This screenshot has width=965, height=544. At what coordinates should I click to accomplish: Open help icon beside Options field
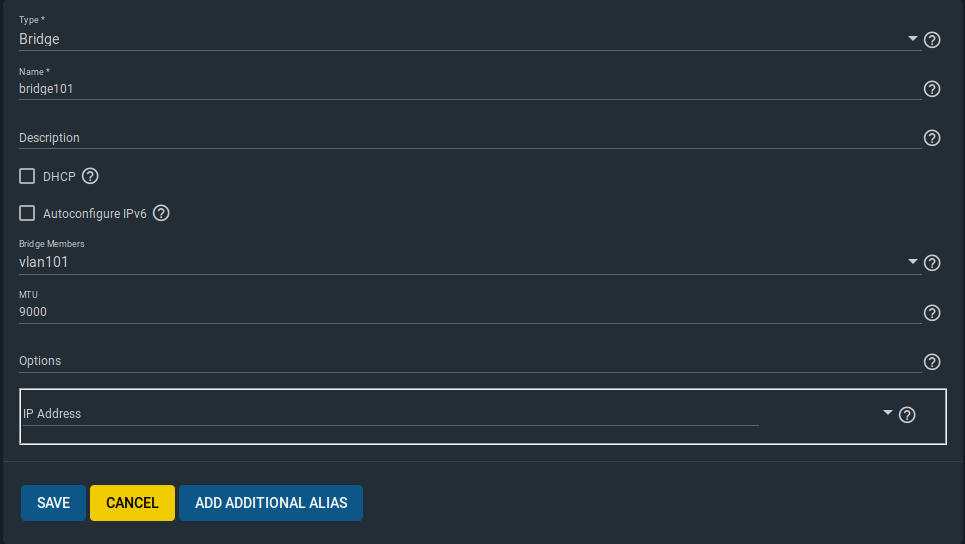(932, 362)
